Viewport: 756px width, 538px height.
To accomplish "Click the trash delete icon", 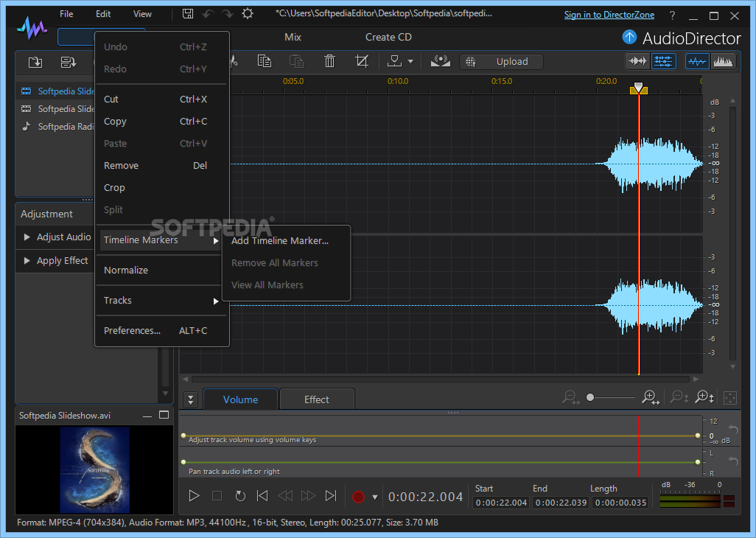I will (330, 61).
